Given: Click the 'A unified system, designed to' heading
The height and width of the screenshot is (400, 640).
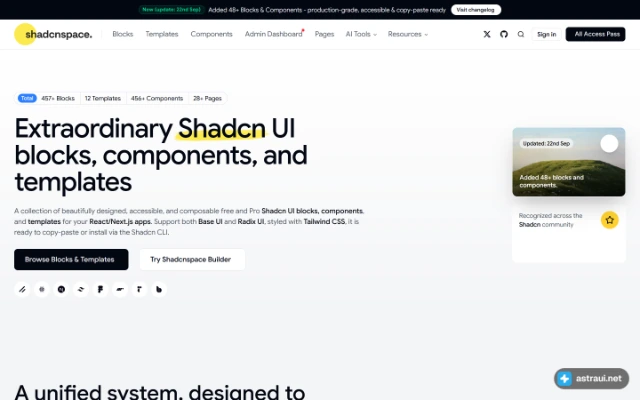Looking at the screenshot, I should [160, 392].
